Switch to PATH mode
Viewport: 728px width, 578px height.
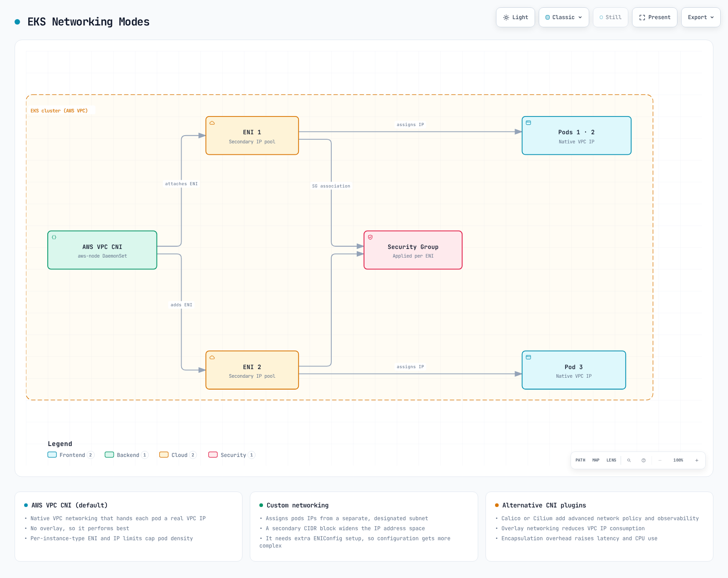(581, 460)
